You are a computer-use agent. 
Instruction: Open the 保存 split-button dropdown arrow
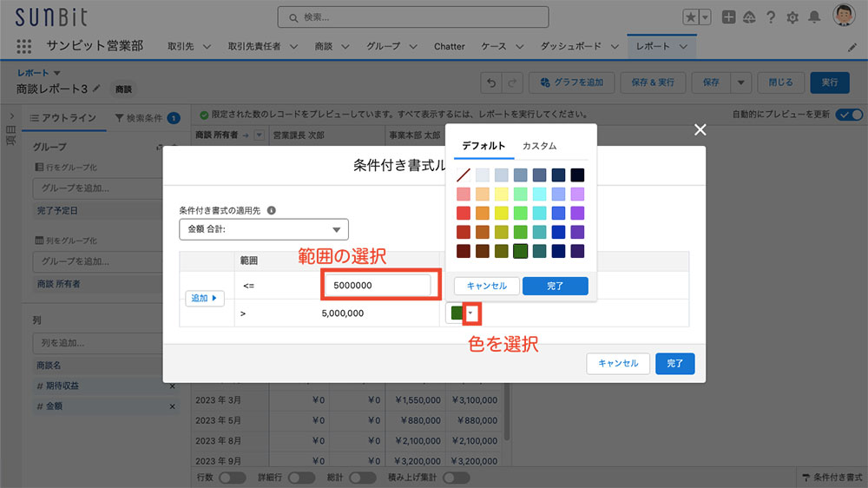point(740,82)
